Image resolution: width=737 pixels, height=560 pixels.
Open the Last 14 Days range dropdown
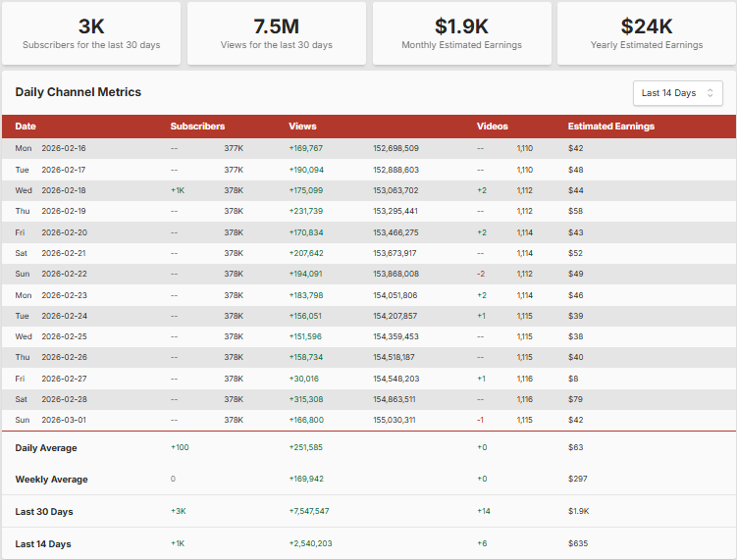click(678, 93)
